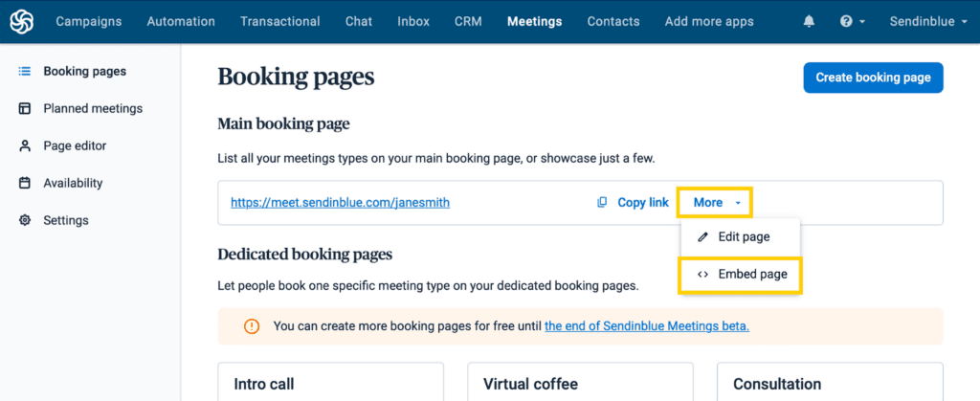Click the help question mark icon
Image resolution: width=980 pixels, height=401 pixels.
(846, 22)
